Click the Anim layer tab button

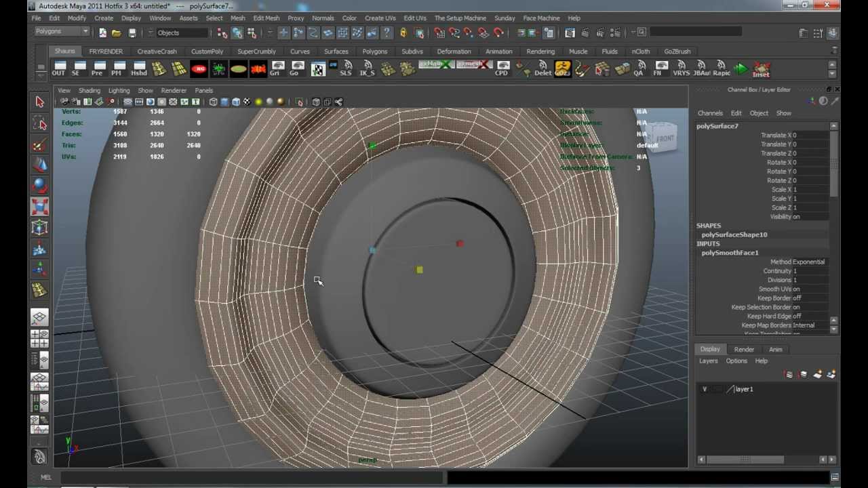pos(776,349)
